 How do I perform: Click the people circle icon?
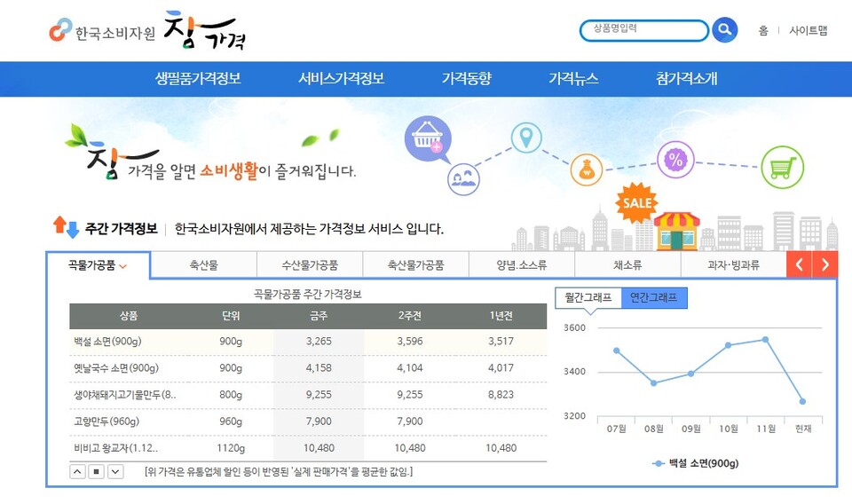[463, 179]
